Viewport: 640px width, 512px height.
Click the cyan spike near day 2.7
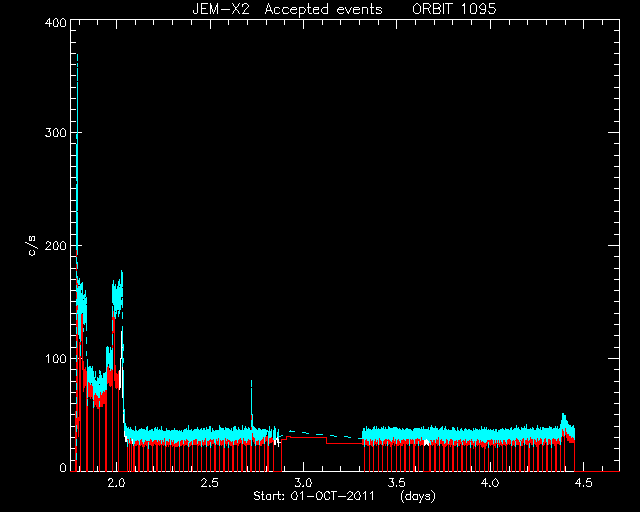point(251,402)
